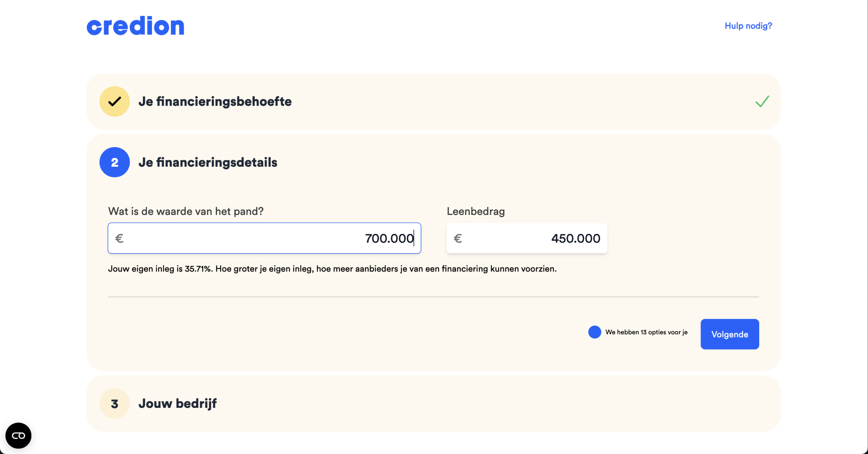The height and width of the screenshot is (454, 868).
Task: Open the Hulp nodig link
Action: click(748, 26)
